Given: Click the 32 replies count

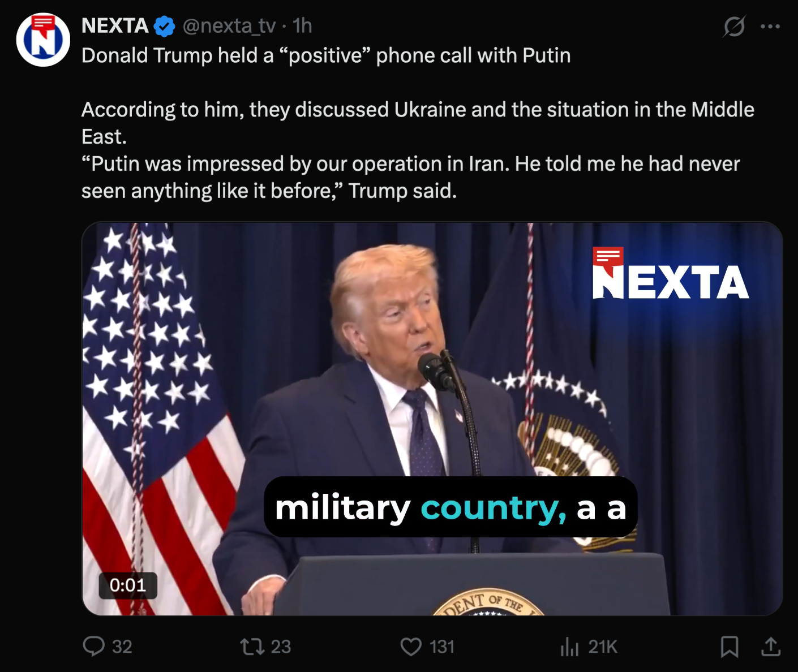Looking at the screenshot, I should pyautogui.click(x=122, y=646).
